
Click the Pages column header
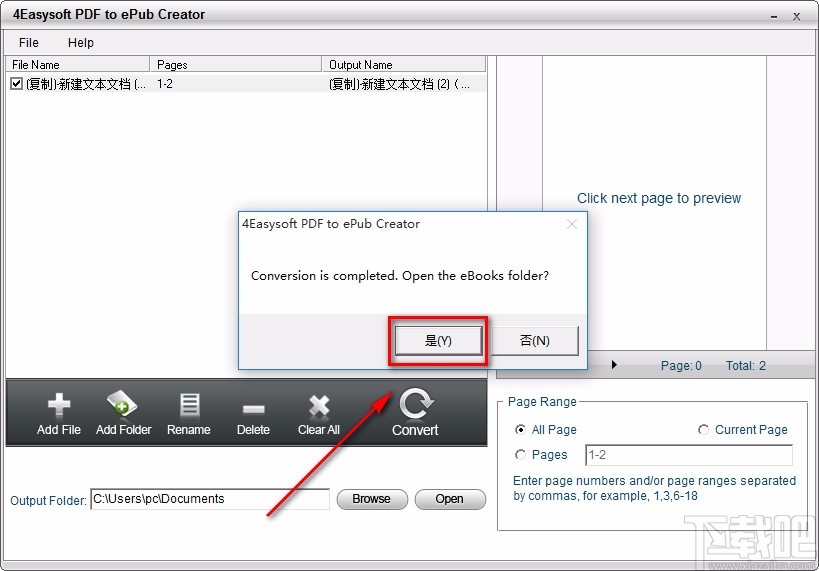[x=236, y=64]
